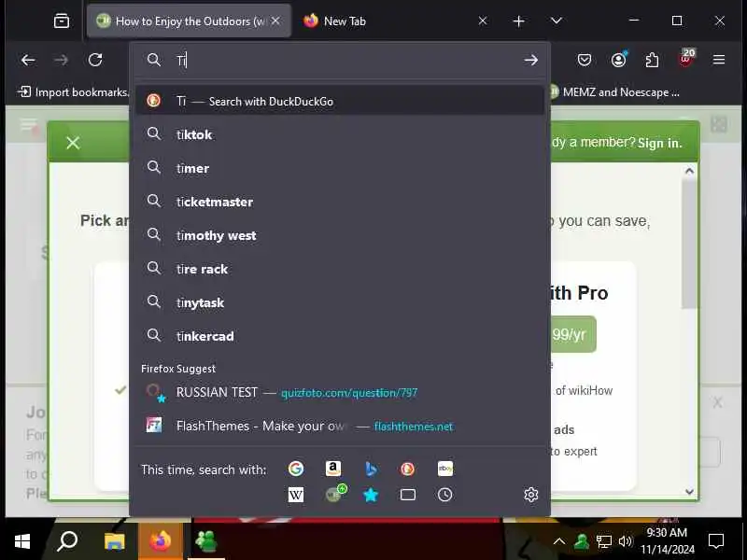The width and height of the screenshot is (747, 560).
Task: Open File Explorer from taskbar
Action: [x=114, y=541]
